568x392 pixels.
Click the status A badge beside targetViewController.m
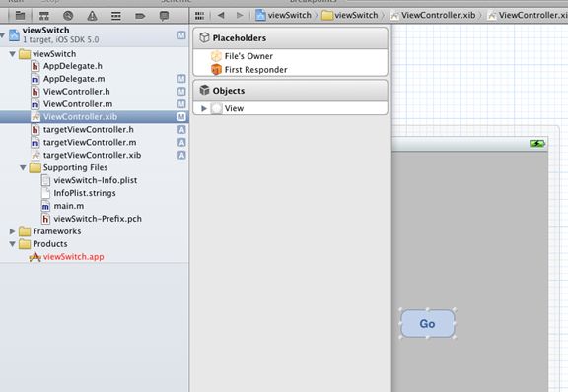(181, 142)
